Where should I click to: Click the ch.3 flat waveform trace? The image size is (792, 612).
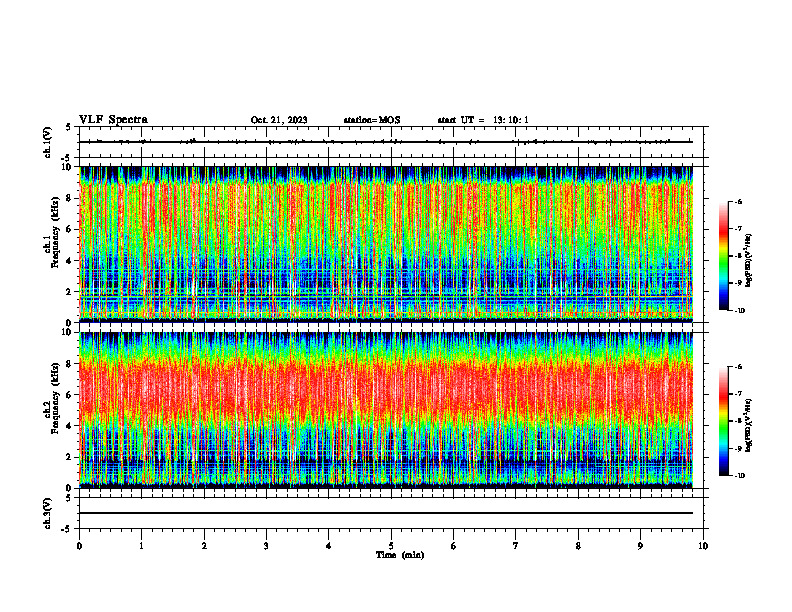click(x=386, y=513)
